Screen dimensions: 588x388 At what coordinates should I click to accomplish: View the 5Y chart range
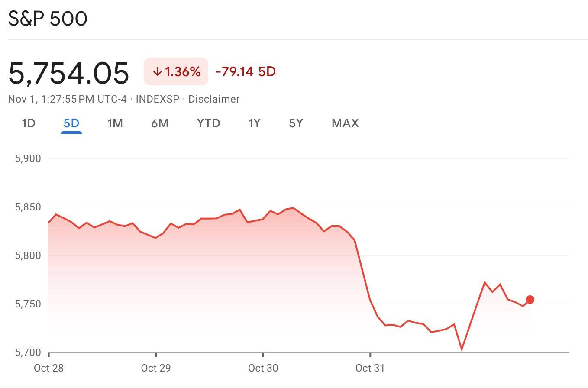click(296, 123)
